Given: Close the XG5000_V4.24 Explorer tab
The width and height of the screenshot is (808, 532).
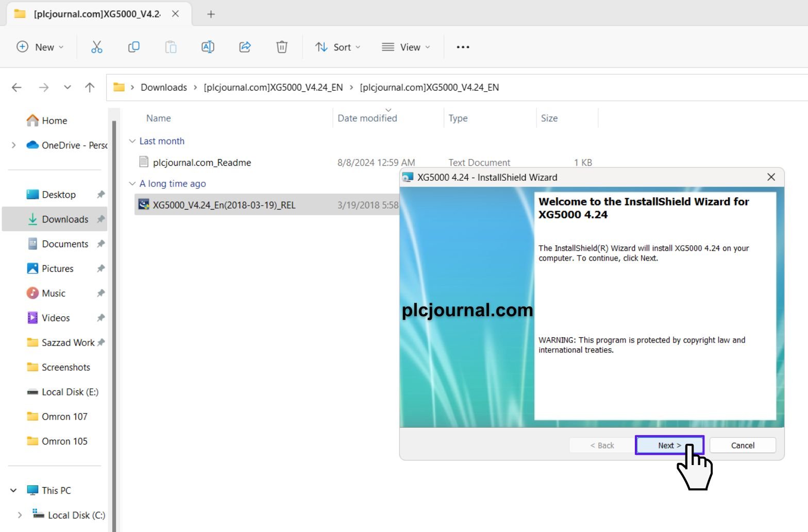Looking at the screenshot, I should click(x=175, y=14).
